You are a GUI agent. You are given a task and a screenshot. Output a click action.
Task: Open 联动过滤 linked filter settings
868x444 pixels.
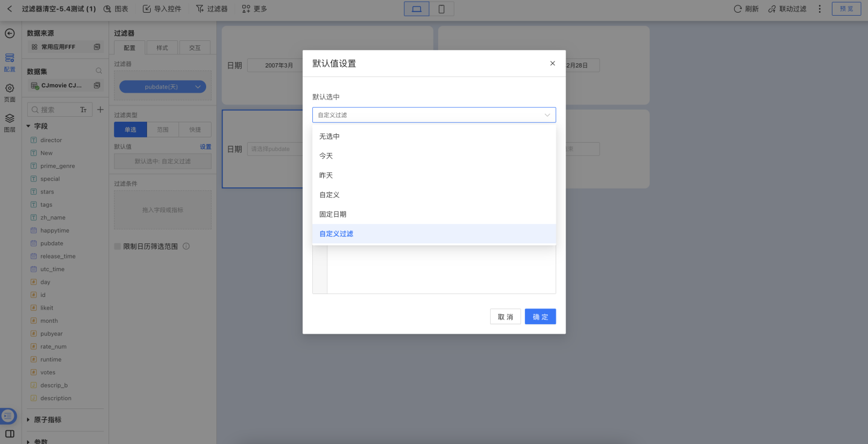click(787, 9)
